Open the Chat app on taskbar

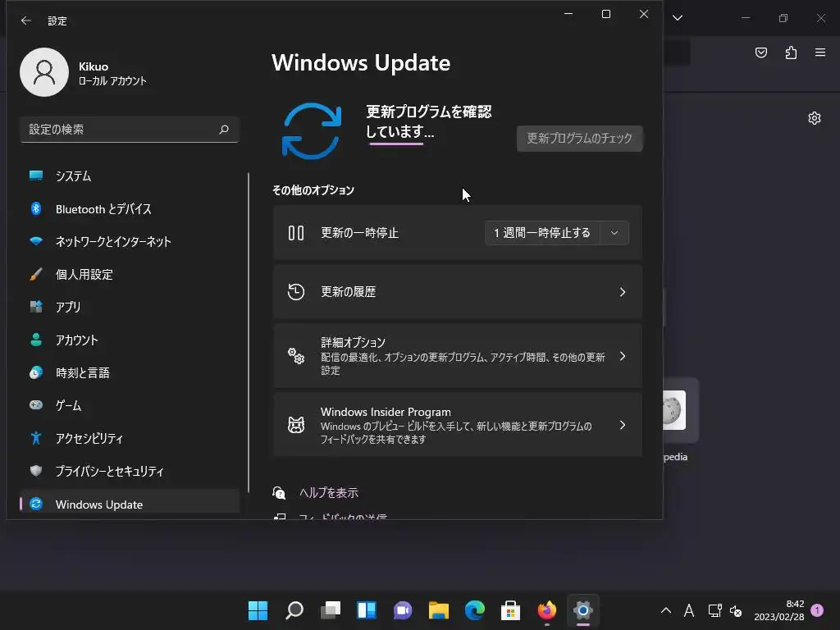coord(402,610)
